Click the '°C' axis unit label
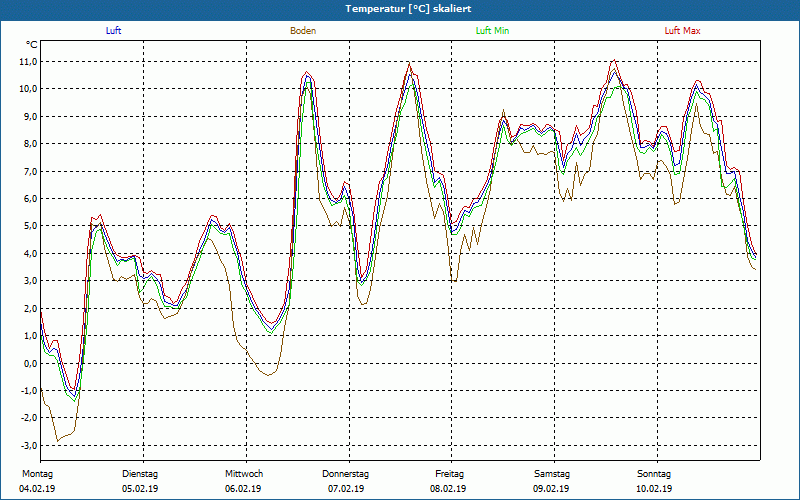Image resolution: width=800 pixels, height=500 pixels. click(32, 45)
